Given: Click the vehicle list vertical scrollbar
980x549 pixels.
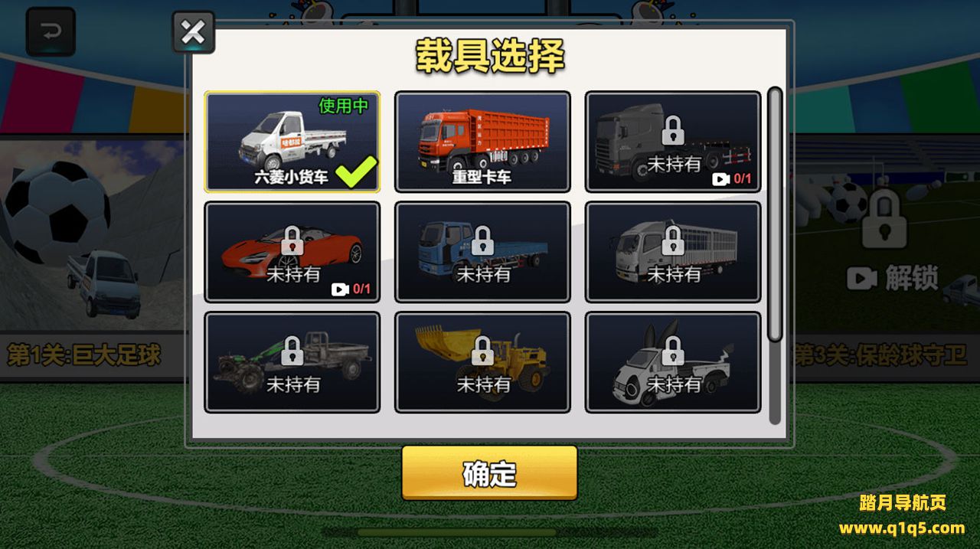Looking at the screenshot, I should pos(775,214).
